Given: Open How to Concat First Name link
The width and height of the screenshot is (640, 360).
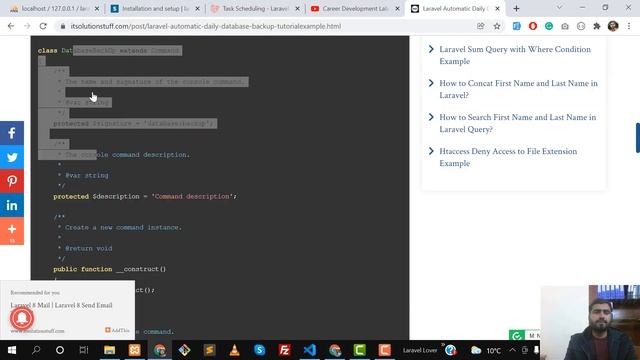Looking at the screenshot, I should pyautogui.click(x=518, y=89).
